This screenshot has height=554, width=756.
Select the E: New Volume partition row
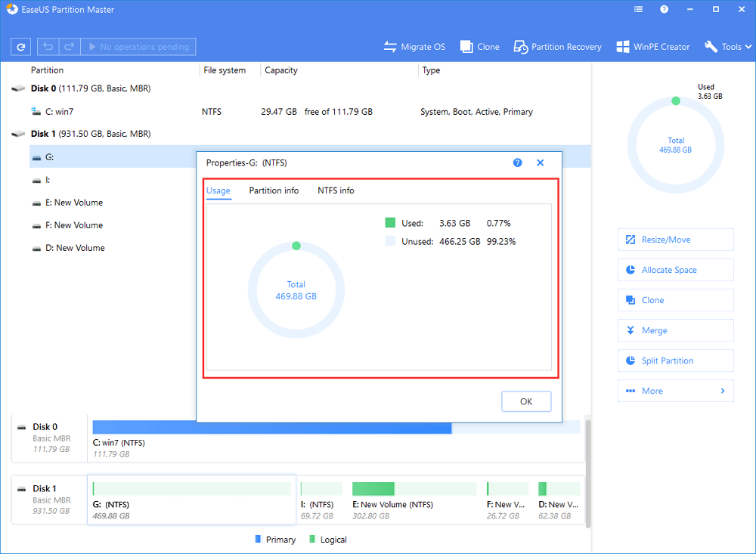click(x=78, y=203)
